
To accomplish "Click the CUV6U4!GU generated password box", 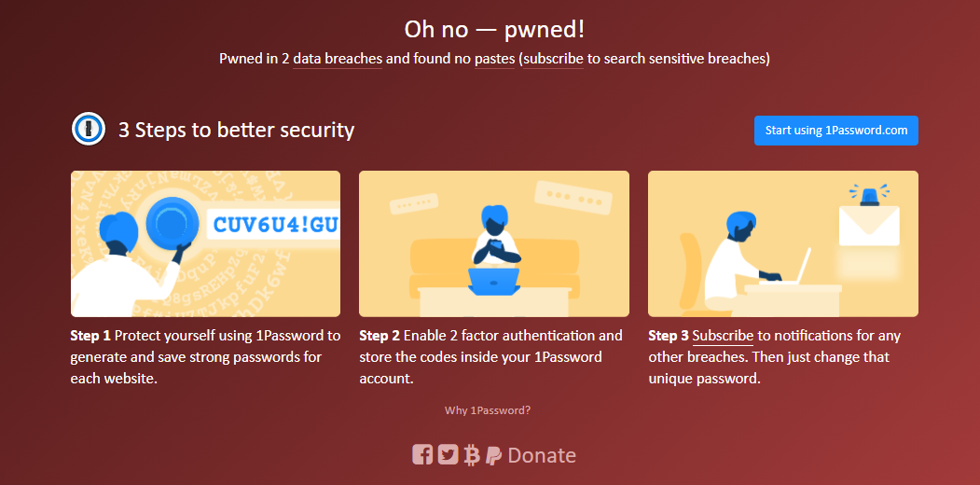I will click(x=274, y=225).
